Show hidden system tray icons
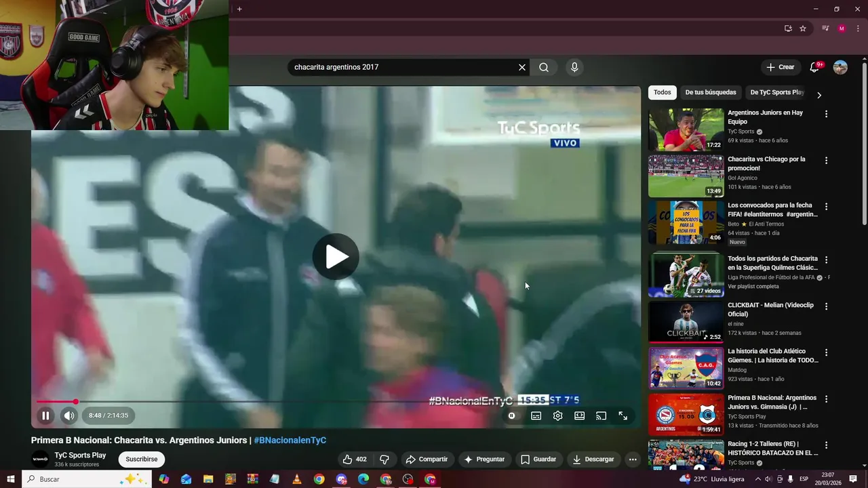Image resolution: width=868 pixels, height=488 pixels. (757, 479)
